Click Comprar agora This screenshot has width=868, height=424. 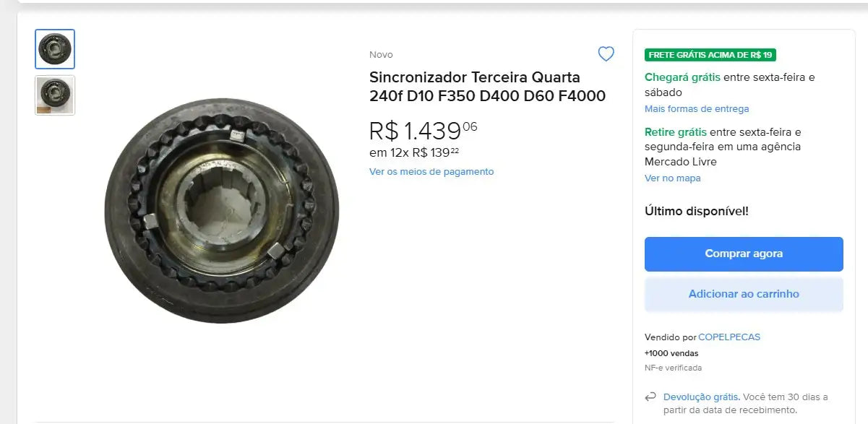pyautogui.click(x=744, y=254)
